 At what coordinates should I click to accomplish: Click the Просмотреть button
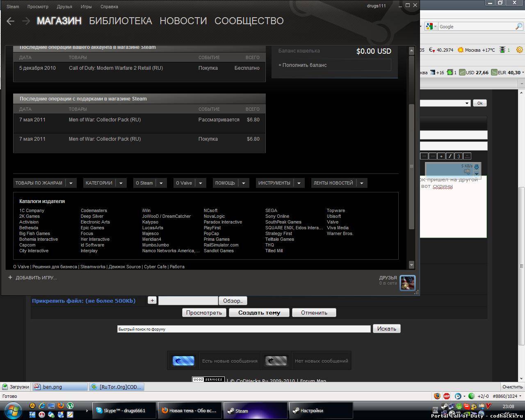pos(204,313)
